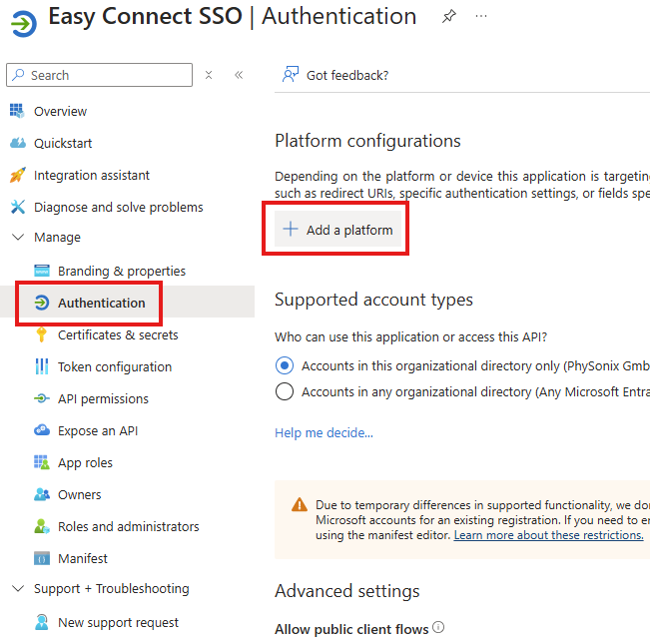The image size is (650, 644).
Task: Open Got feedback? link
Action: (x=347, y=76)
